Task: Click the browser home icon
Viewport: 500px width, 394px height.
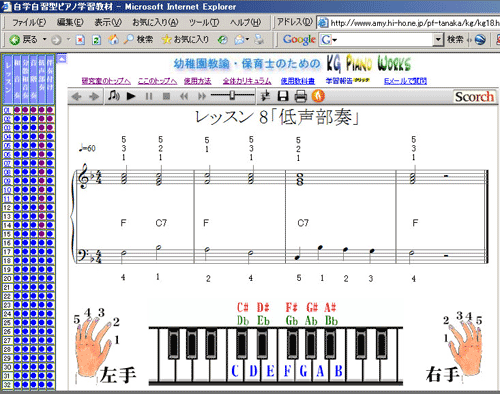Action: (x=113, y=40)
